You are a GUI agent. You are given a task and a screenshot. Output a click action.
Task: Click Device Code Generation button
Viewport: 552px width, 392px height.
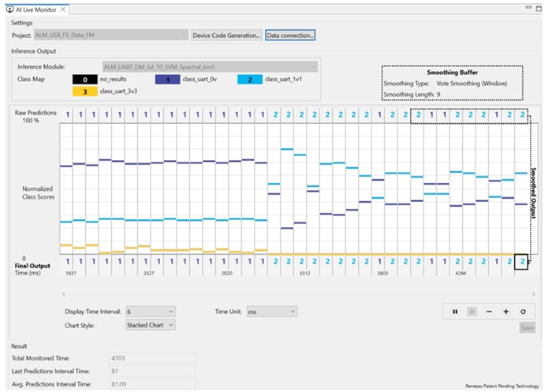click(x=226, y=35)
